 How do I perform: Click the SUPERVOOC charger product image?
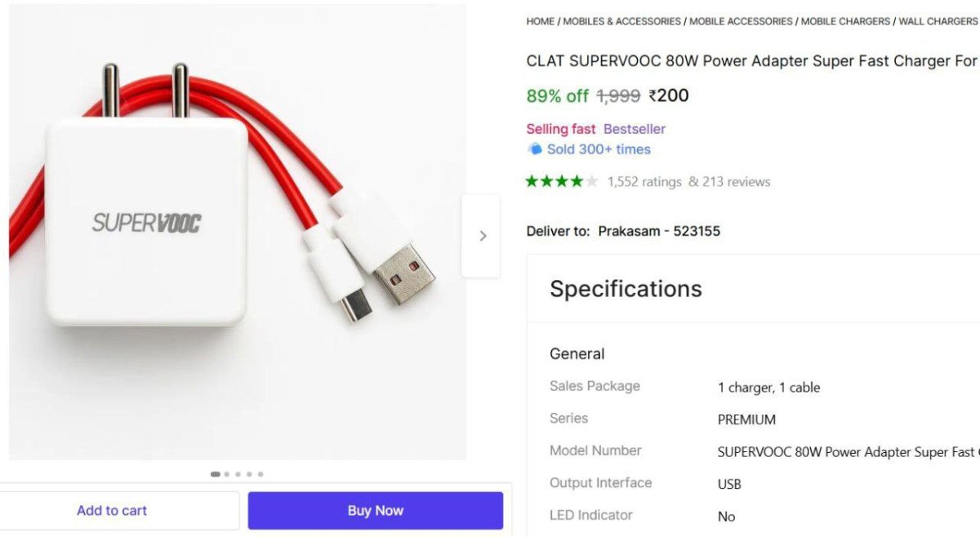pos(237,233)
